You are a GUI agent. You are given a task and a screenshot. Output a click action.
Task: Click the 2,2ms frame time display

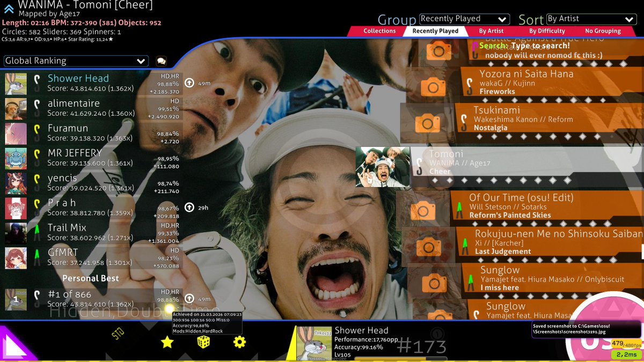tap(626, 354)
